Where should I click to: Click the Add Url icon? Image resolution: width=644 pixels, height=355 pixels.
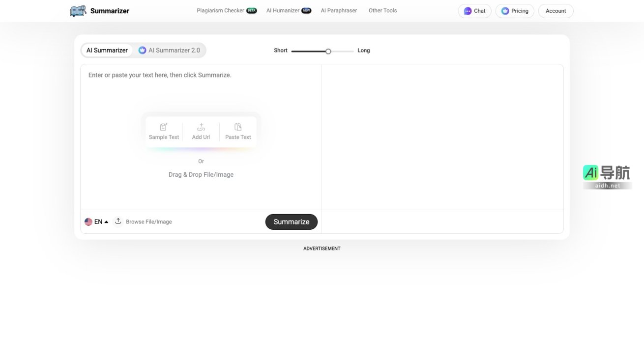[x=201, y=127]
